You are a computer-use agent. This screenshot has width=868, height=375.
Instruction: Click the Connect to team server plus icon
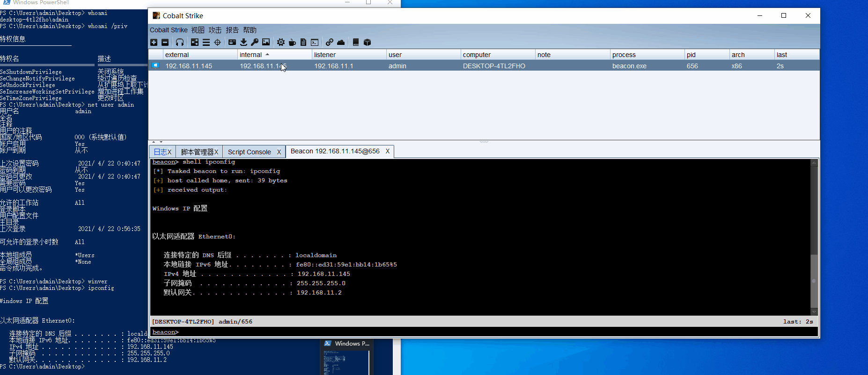click(x=154, y=43)
